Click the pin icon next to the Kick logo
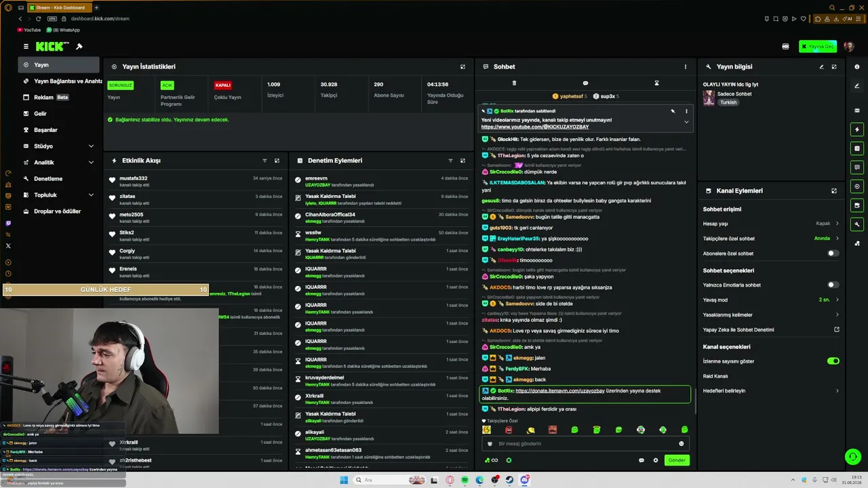Screen dimensions: 868x488 [79, 47]
